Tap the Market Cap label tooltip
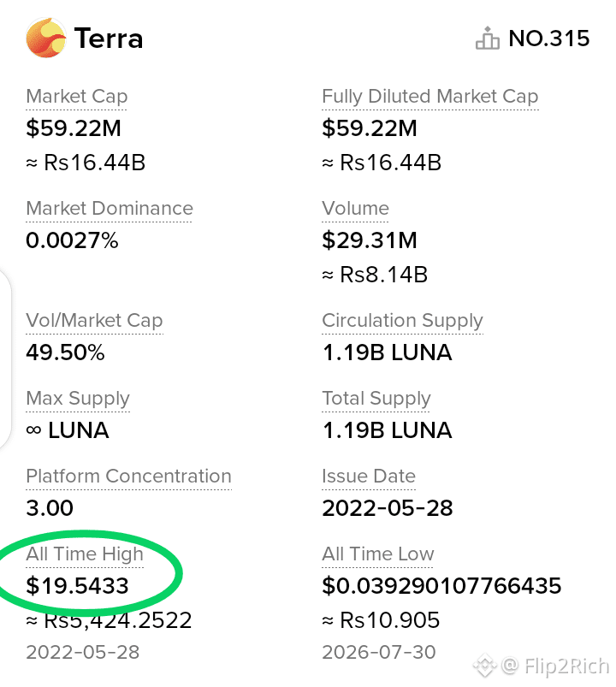 coord(77,97)
